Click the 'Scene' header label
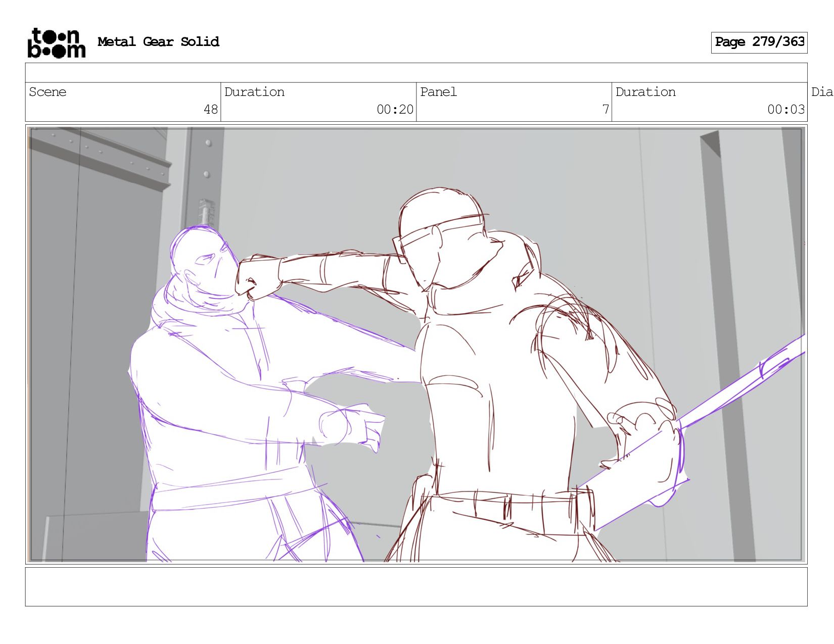This screenshot has width=834, height=644. pos(48,92)
